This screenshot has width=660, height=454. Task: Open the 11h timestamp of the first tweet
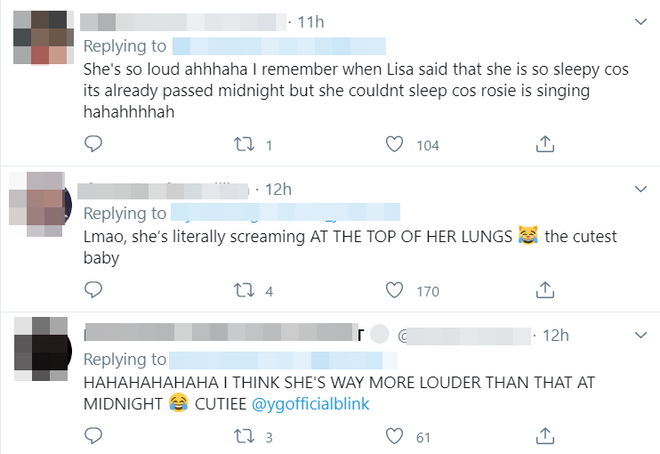(311, 22)
